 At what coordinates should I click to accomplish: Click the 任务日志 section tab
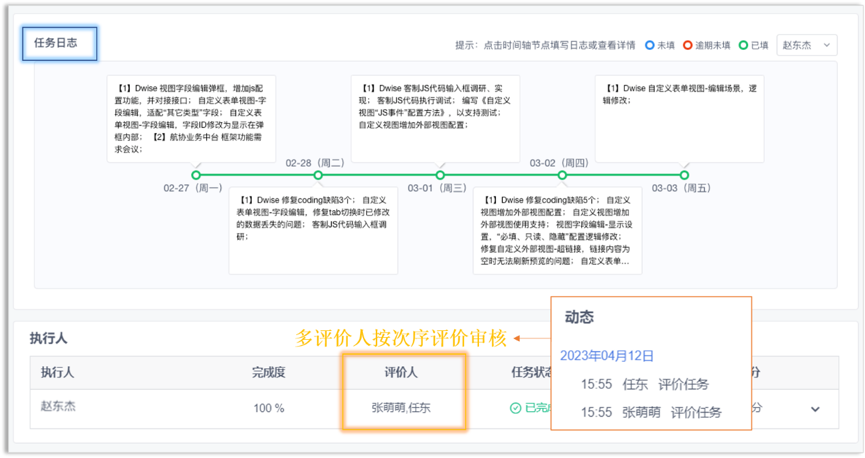pos(60,43)
